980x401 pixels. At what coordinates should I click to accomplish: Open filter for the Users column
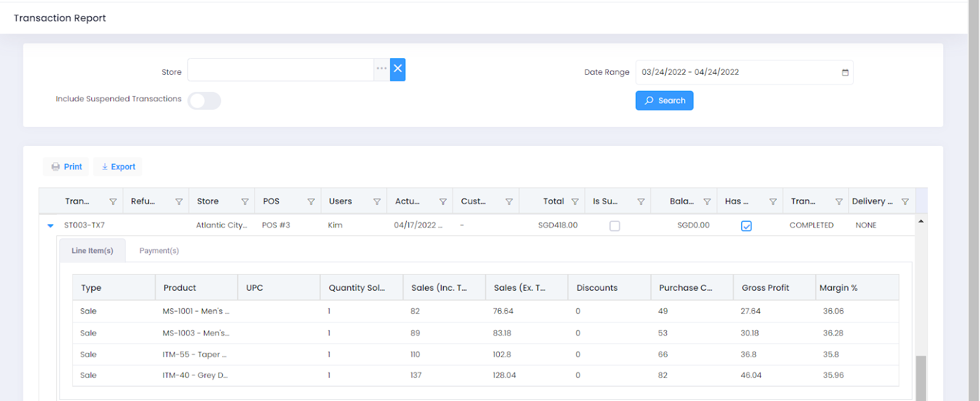(377, 202)
